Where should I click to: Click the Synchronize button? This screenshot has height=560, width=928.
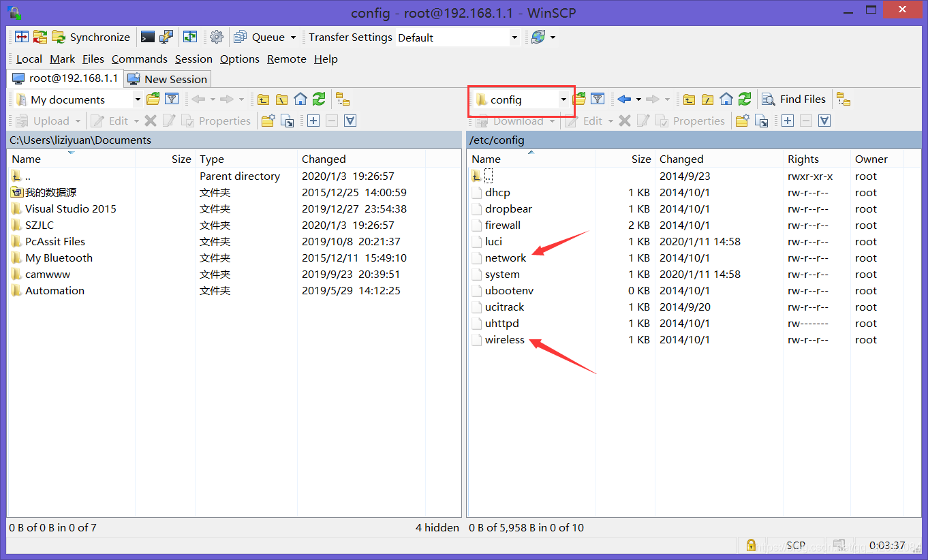click(x=91, y=37)
